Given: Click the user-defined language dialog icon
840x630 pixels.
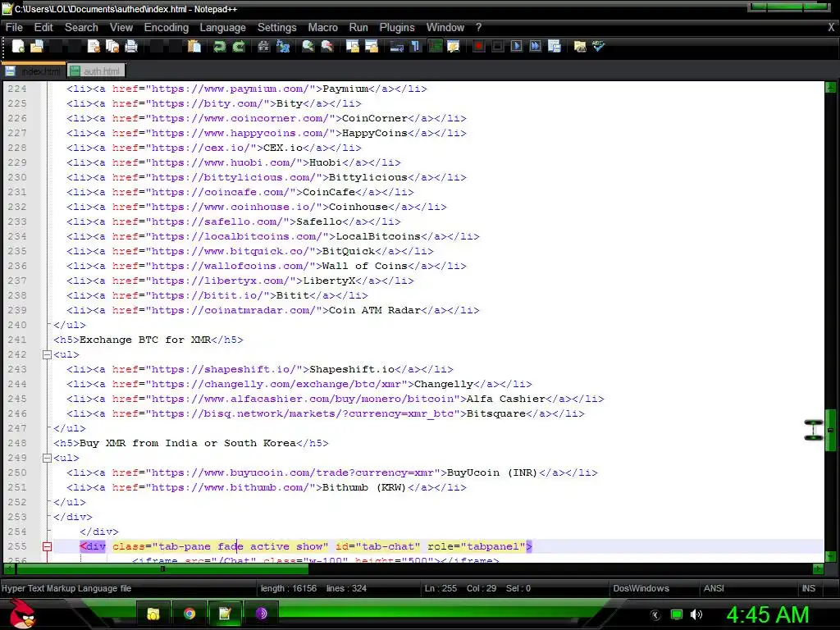Looking at the screenshot, I should [454, 47].
